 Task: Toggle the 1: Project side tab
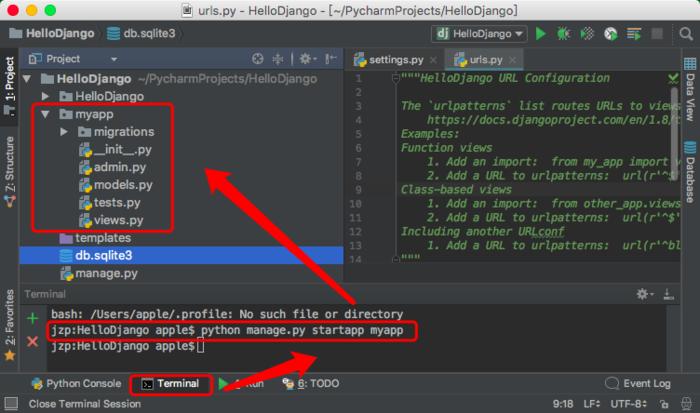9,86
